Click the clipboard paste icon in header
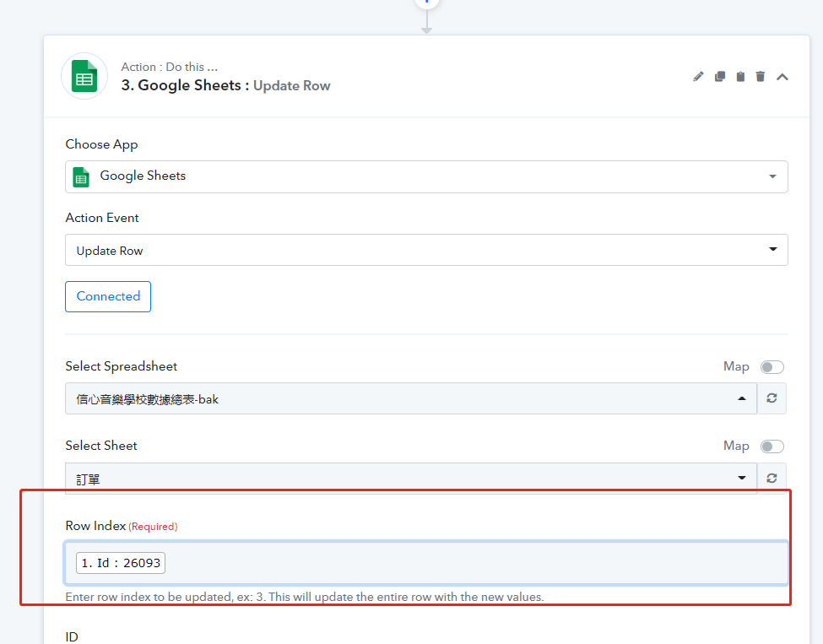 click(740, 77)
